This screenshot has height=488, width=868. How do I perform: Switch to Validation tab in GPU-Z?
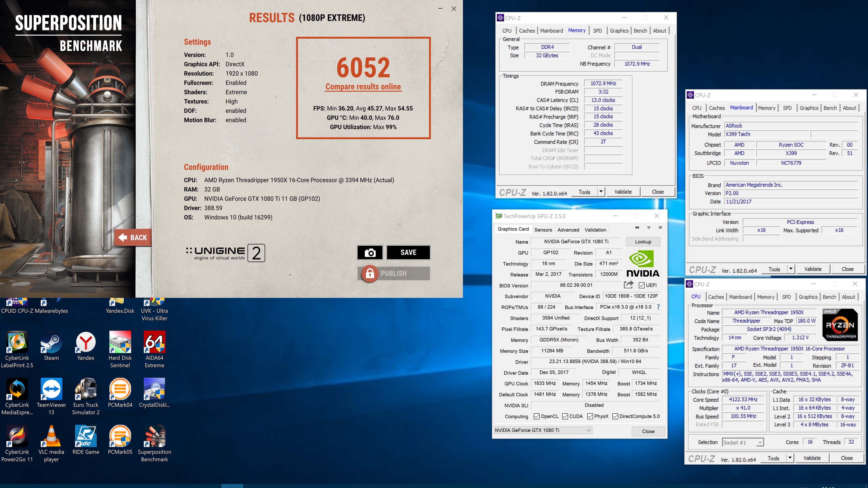tap(595, 230)
